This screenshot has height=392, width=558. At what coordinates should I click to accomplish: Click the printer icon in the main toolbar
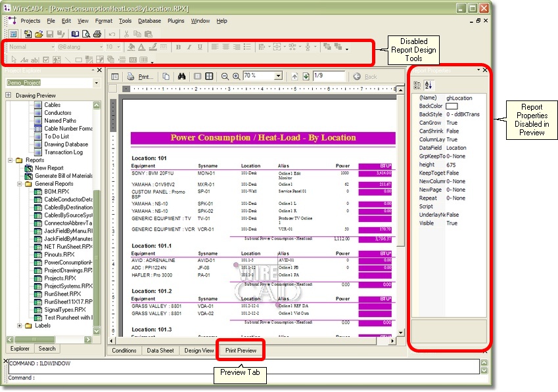97,34
